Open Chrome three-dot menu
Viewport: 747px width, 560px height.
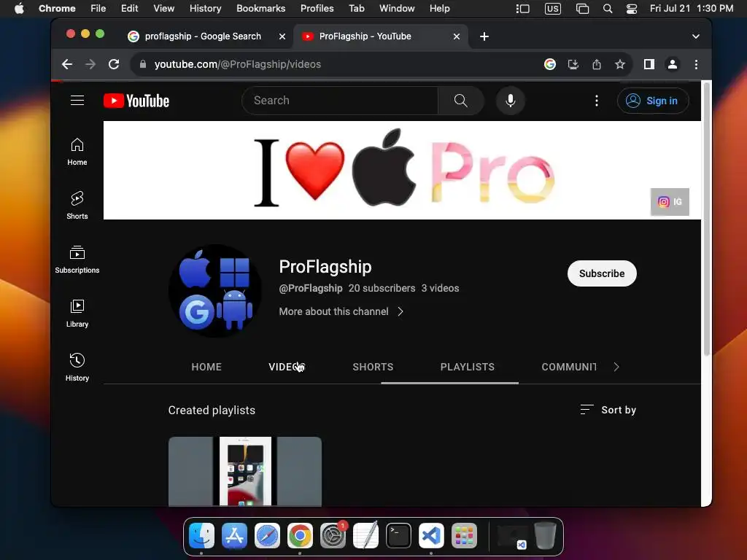[696, 64]
